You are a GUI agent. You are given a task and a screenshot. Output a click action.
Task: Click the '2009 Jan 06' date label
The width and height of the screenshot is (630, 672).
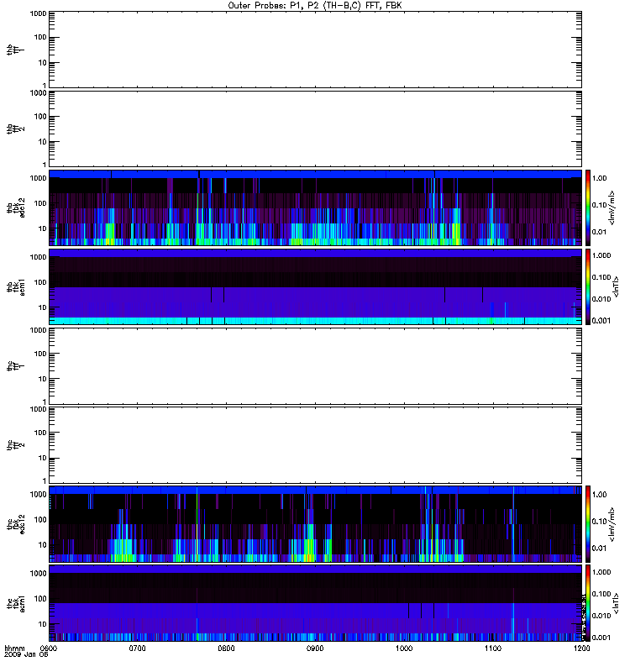point(26,655)
